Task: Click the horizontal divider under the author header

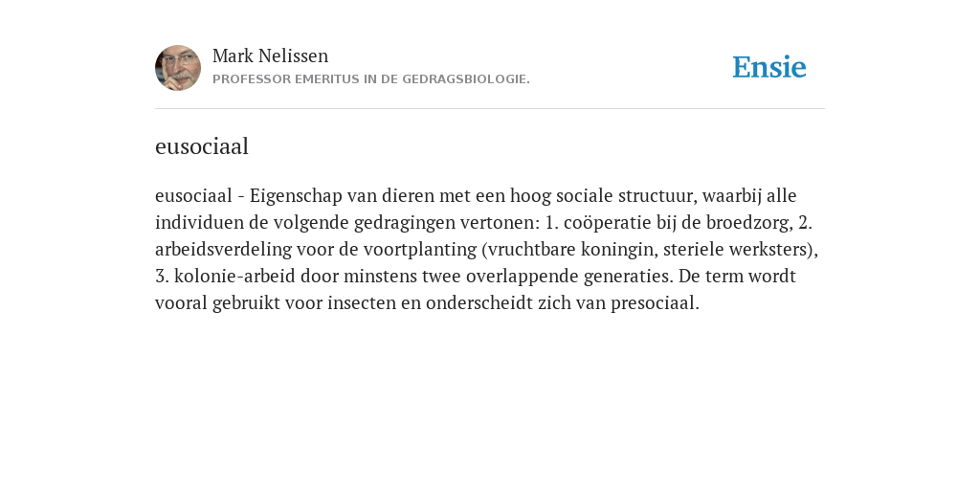Action: coord(490,109)
